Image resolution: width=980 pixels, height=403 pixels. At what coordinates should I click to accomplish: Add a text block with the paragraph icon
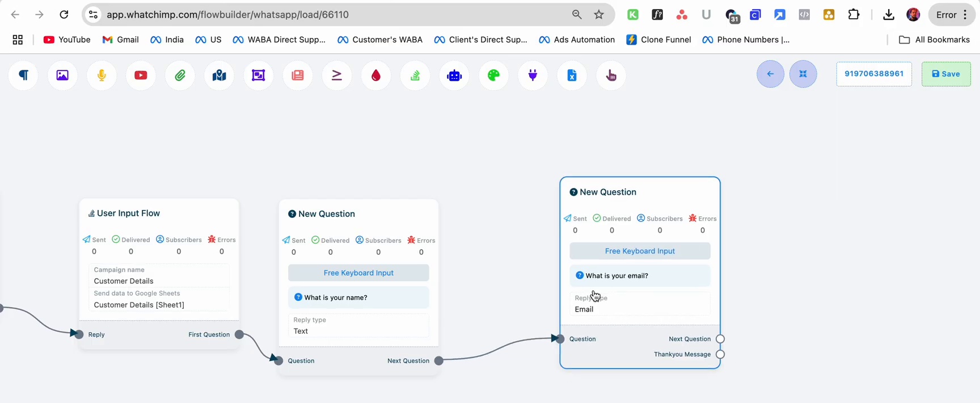(24, 75)
